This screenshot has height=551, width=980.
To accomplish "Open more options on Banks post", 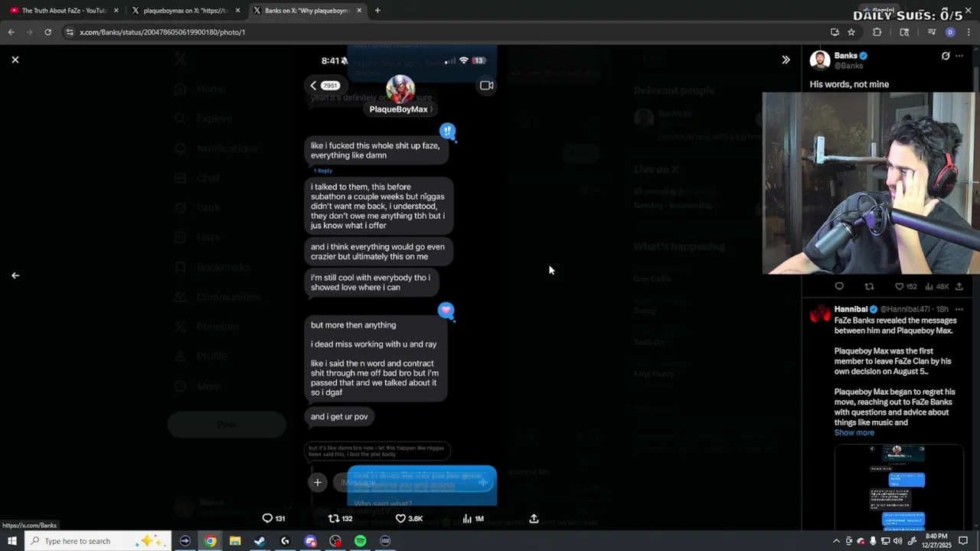I will tap(959, 56).
